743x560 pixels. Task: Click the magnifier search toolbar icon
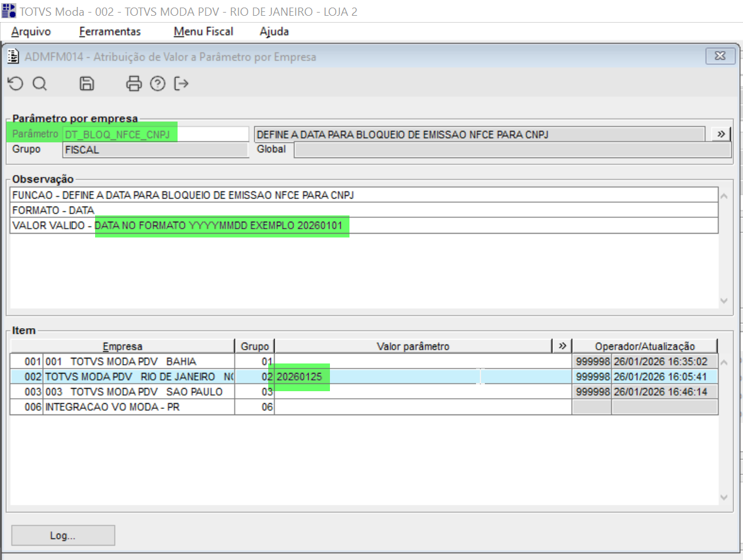pyautogui.click(x=40, y=84)
